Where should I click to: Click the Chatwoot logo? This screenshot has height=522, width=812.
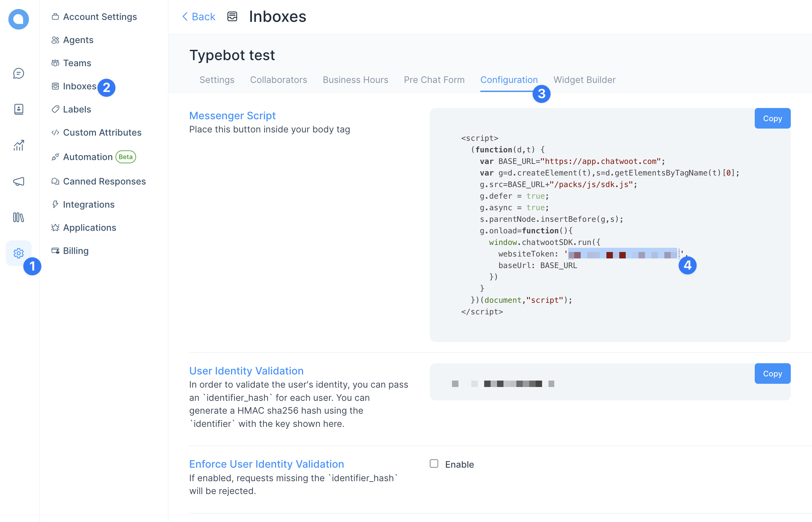[19, 19]
